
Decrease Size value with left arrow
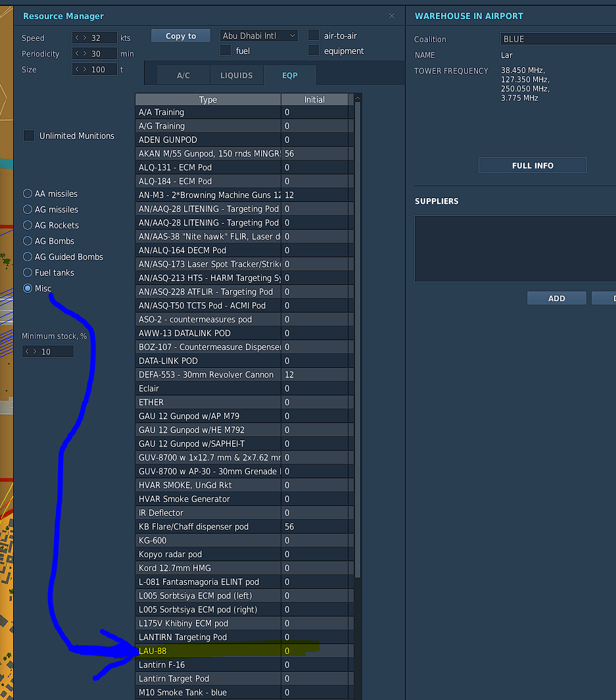77,69
